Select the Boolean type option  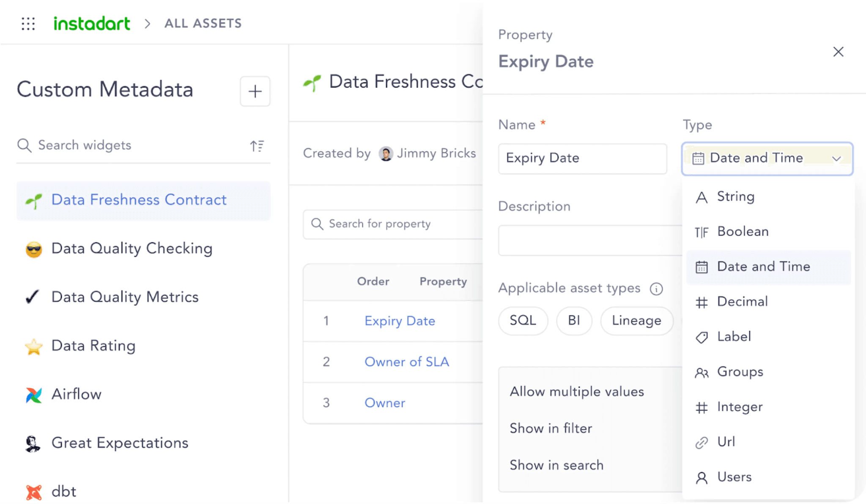pyautogui.click(x=743, y=232)
